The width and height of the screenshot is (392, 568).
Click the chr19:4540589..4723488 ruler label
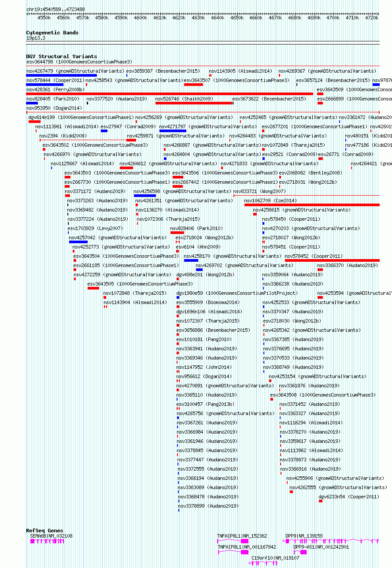55,9
